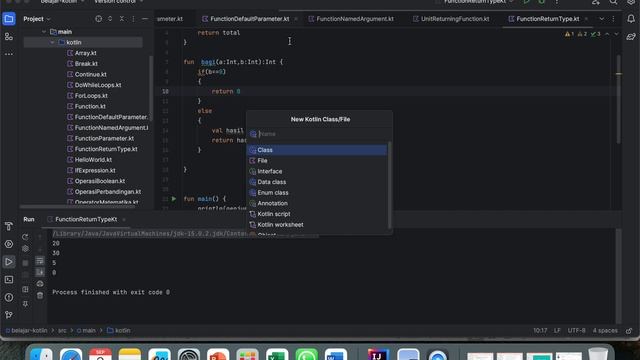Screen dimensions: 640x360
Task: Go to previous highlighted problem arrow
Action: tap(607, 34)
